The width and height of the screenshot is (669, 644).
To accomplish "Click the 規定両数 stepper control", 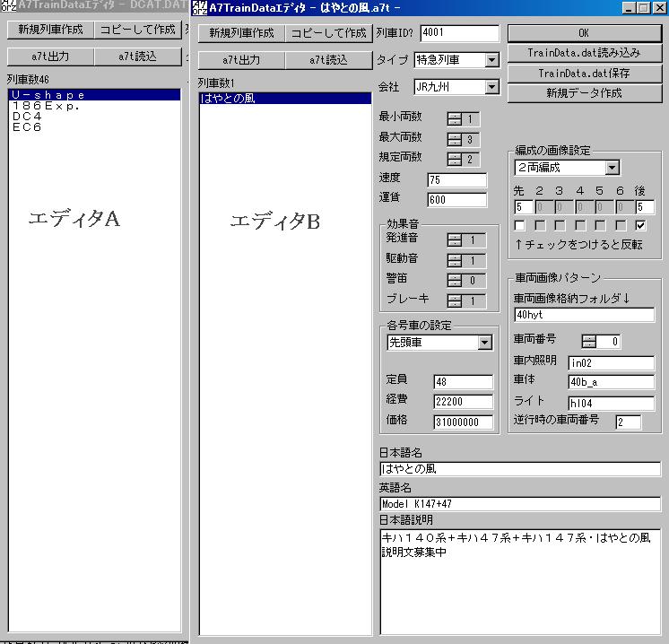I will pyautogui.click(x=455, y=160).
